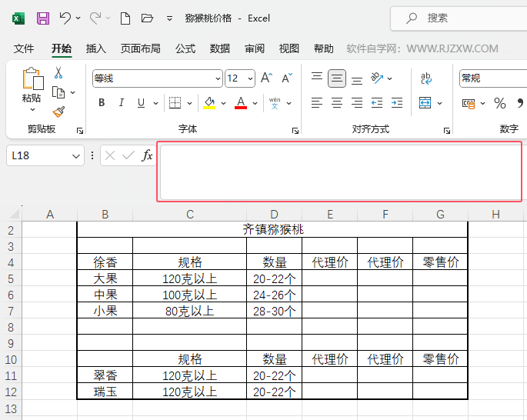527x420 pixels.
Task: Expand the borders options arrow
Action: pos(189,103)
